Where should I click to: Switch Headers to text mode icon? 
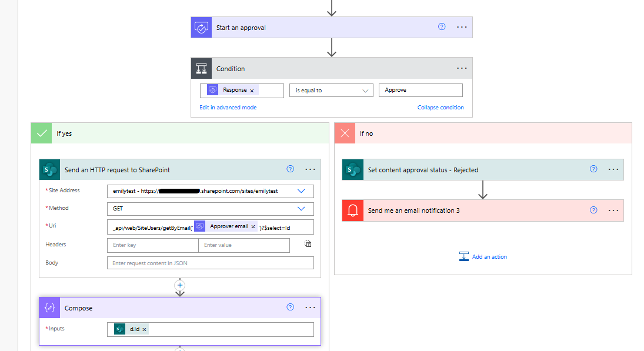(x=308, y=244)
